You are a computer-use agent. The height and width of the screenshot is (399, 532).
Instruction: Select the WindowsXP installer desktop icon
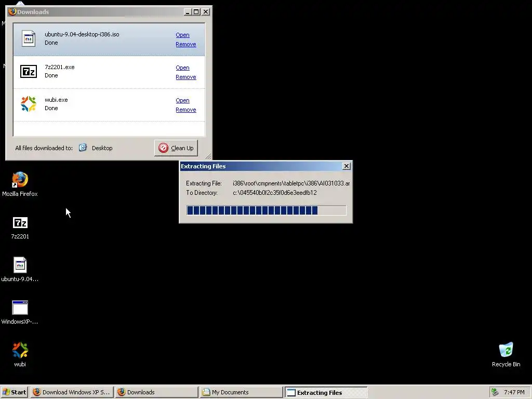pyautogui.click(x=20, y=312)
